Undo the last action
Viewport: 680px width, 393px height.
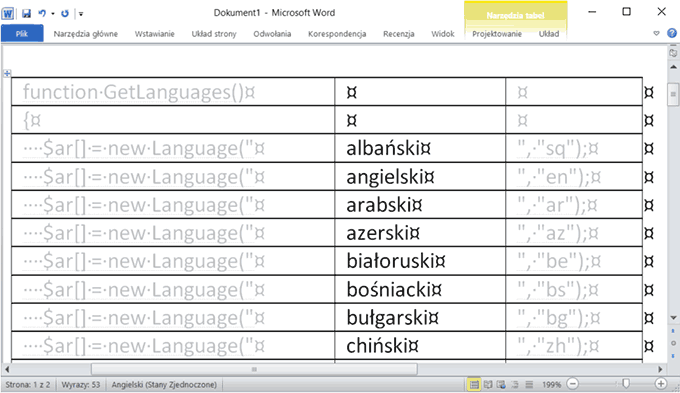coord(42,13)
